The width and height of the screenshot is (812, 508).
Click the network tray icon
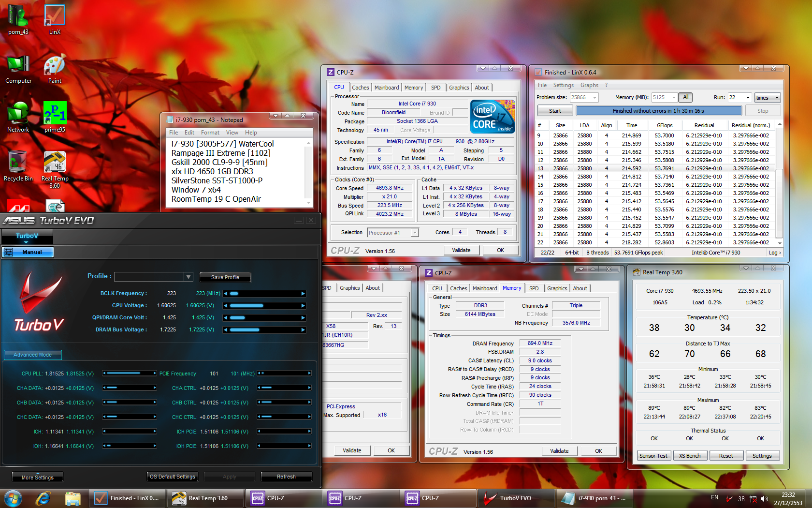click(753, 498)
